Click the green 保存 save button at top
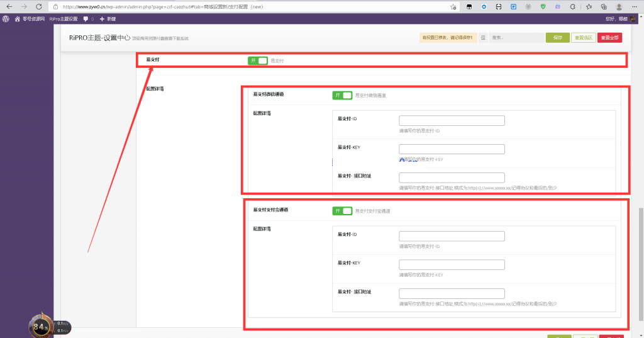The image size is (644, 338). [557, 37]
